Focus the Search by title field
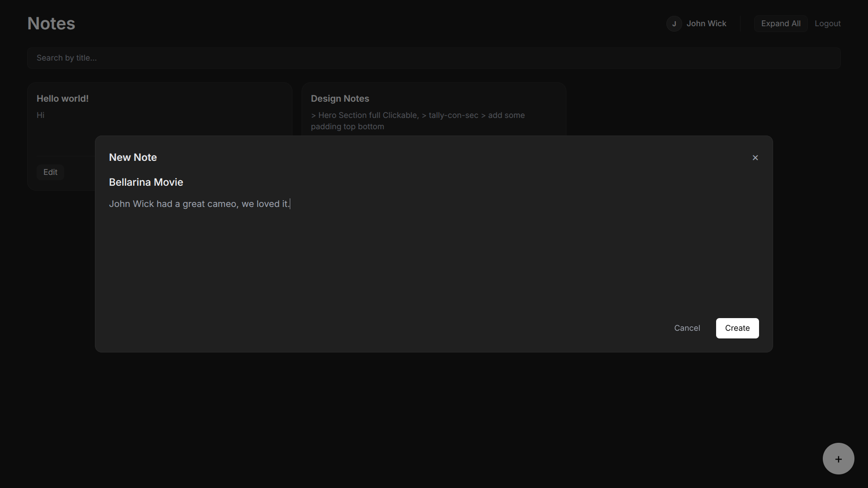Image resolution: width=868 pixels, height=488 pixels. [434, 58]
